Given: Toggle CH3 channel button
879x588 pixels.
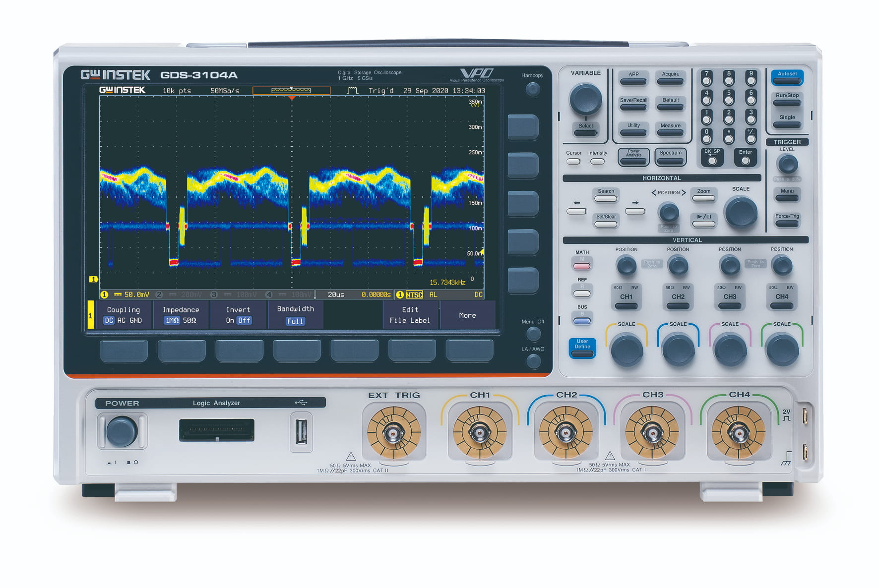Looking at the screenshot, I should click(730, 298).
